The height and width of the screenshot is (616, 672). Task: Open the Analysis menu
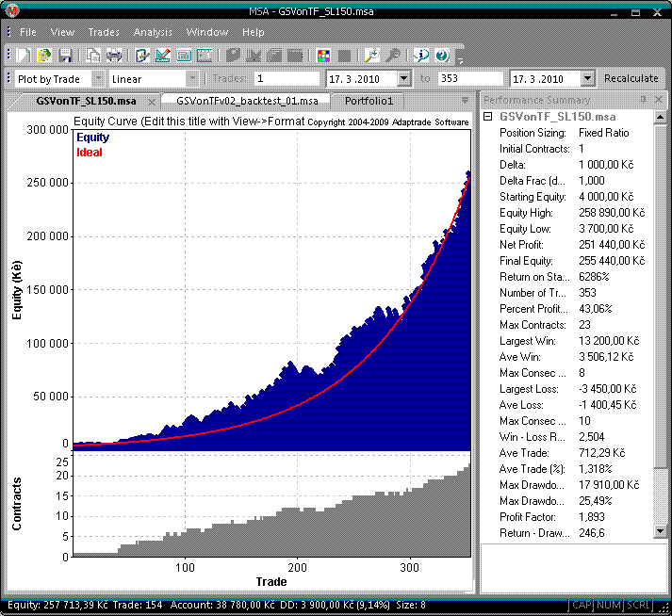(x=153, y=32)
